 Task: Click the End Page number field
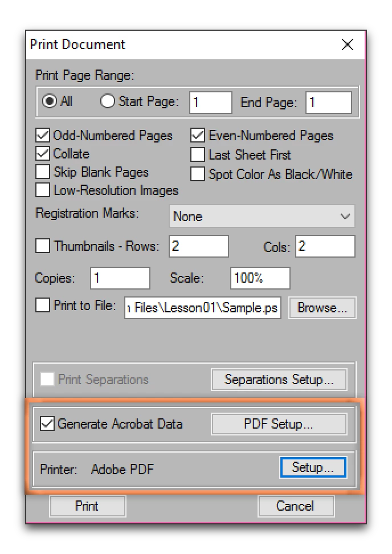(328, 103)
